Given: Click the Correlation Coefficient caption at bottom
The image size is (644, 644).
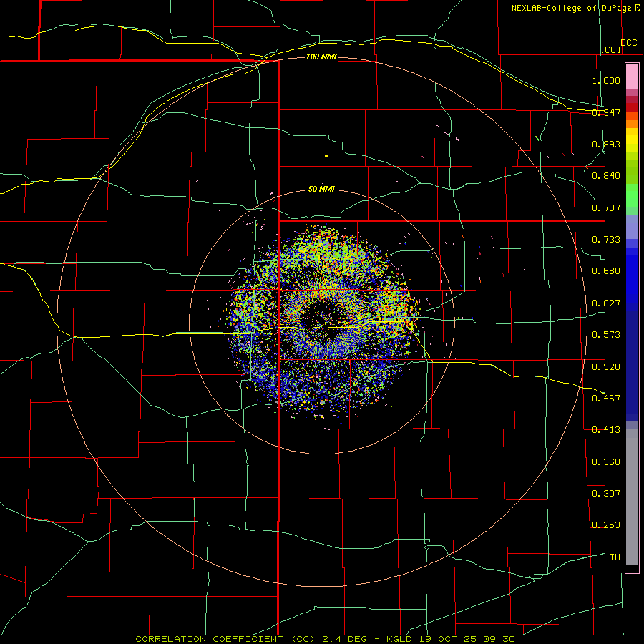Looking at the screenshot, I should (326, 639).
